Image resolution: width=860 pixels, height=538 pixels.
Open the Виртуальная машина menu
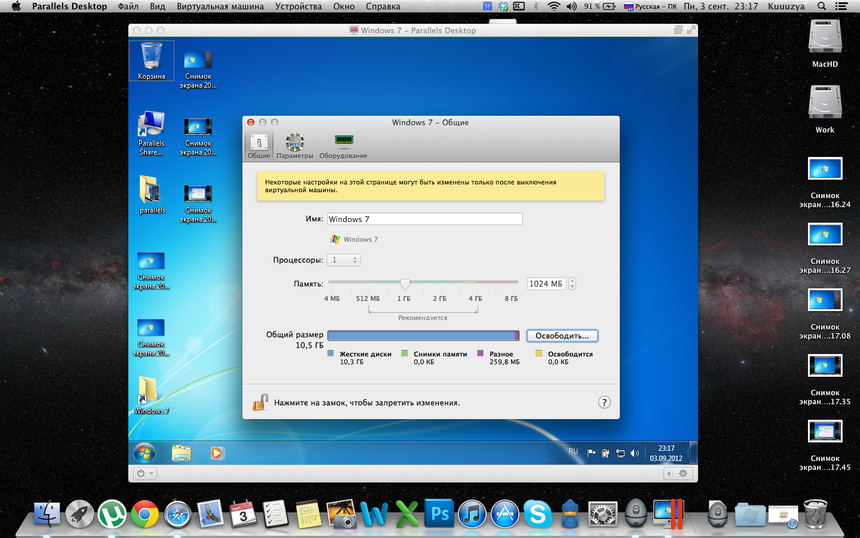pos(220,6)
